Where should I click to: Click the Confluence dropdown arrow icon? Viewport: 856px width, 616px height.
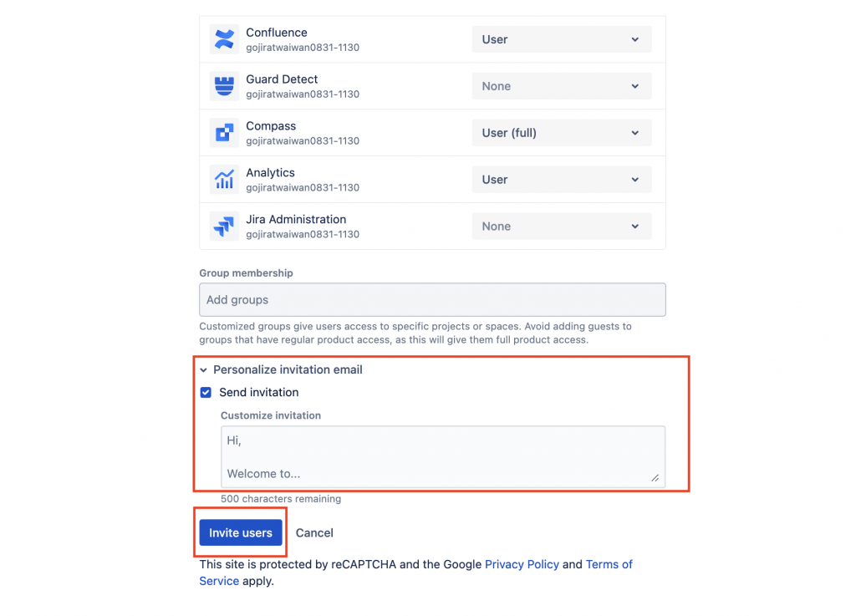634,39
